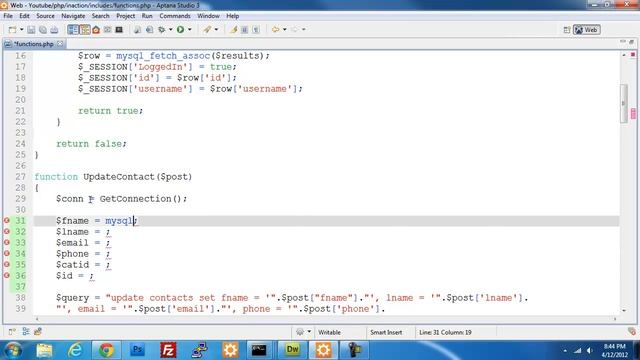Click the pink overview ruler marker

(633, 113)
